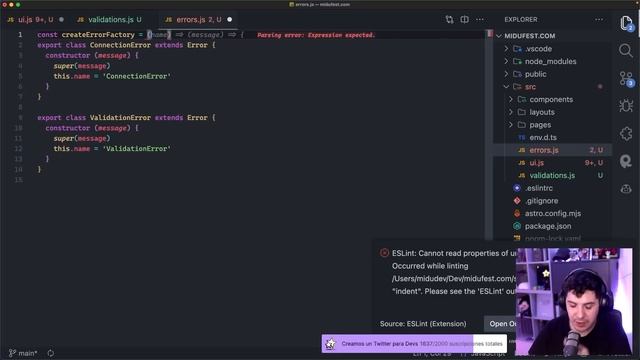Click line number 1 in the gutter
Viewport: 640px width, 360px height.
click(x=20, y=35)
